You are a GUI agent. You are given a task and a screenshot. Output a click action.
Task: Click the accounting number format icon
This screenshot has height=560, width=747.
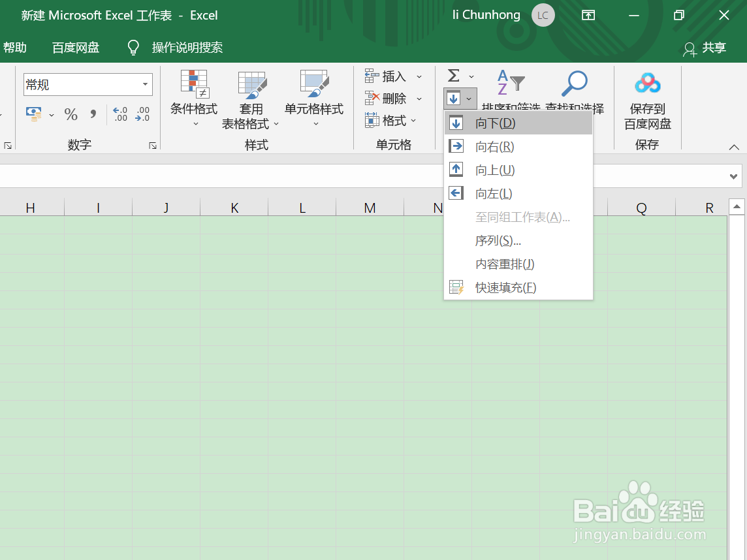(x=33, y=114)
